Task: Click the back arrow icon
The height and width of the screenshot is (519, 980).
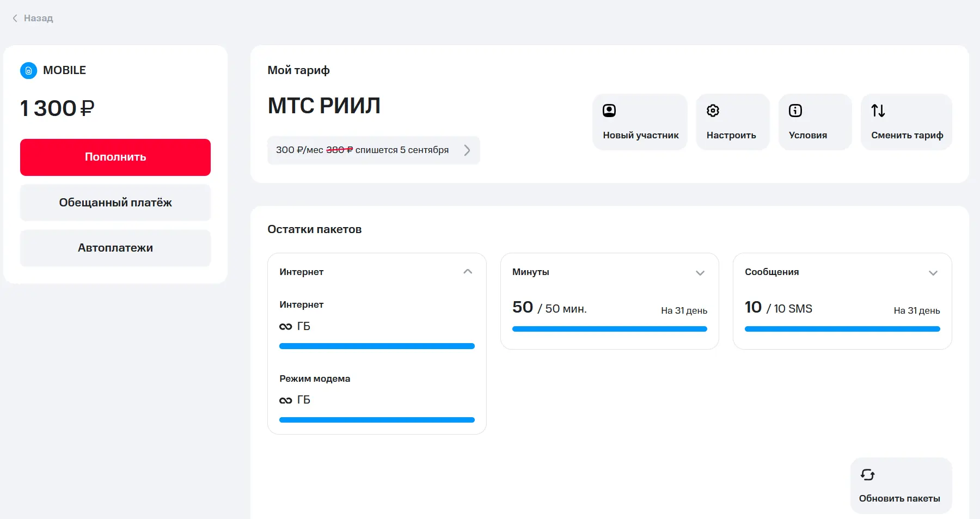Action: [x=15, y=19]
